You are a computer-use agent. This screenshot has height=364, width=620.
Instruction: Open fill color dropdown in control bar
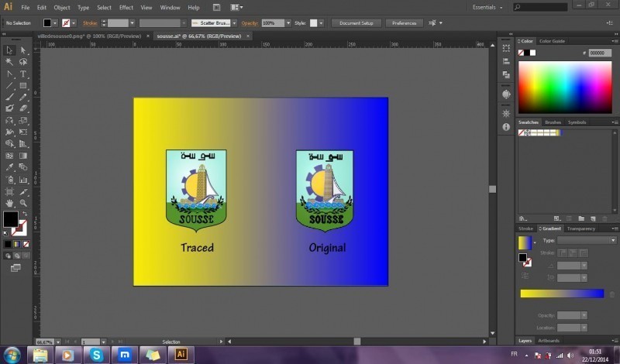point(55,23)
